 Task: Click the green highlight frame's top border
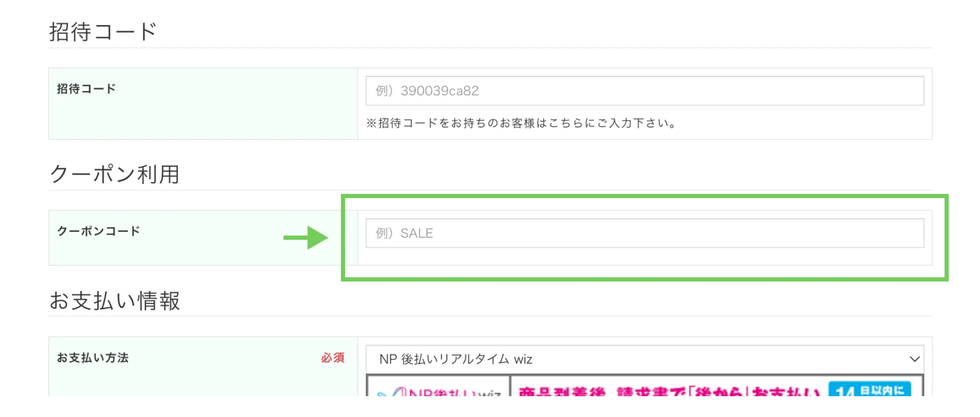pos(644,197)
